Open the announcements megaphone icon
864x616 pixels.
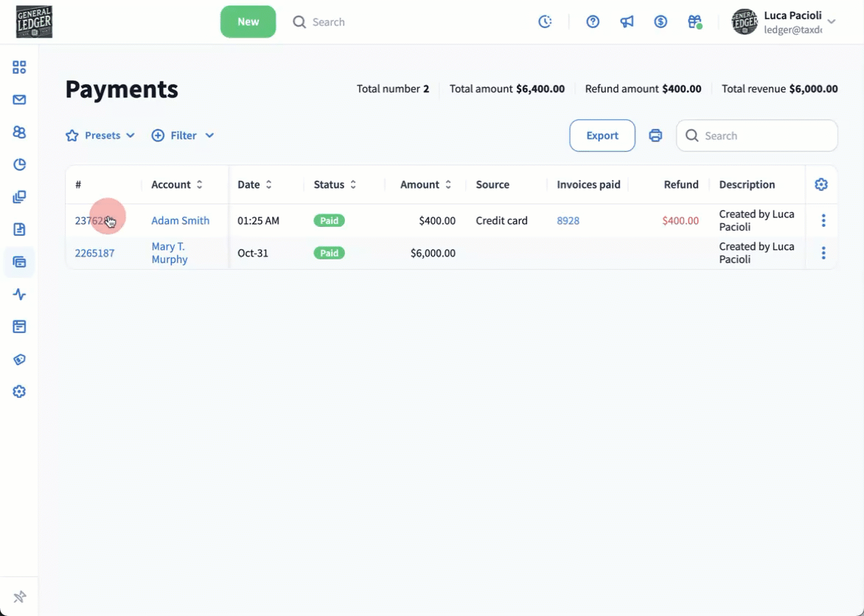click(x=627, y=22)
